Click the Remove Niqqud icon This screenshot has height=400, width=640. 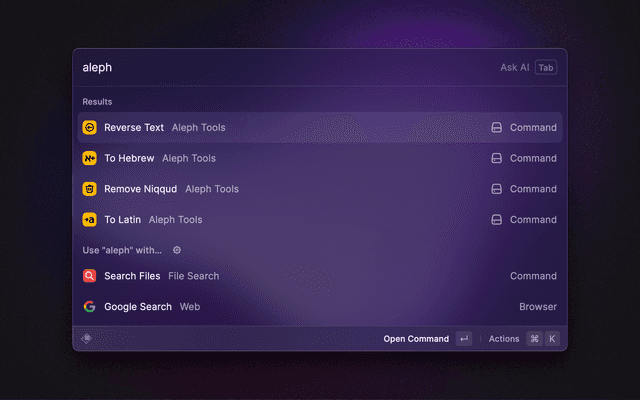(89, 189)
